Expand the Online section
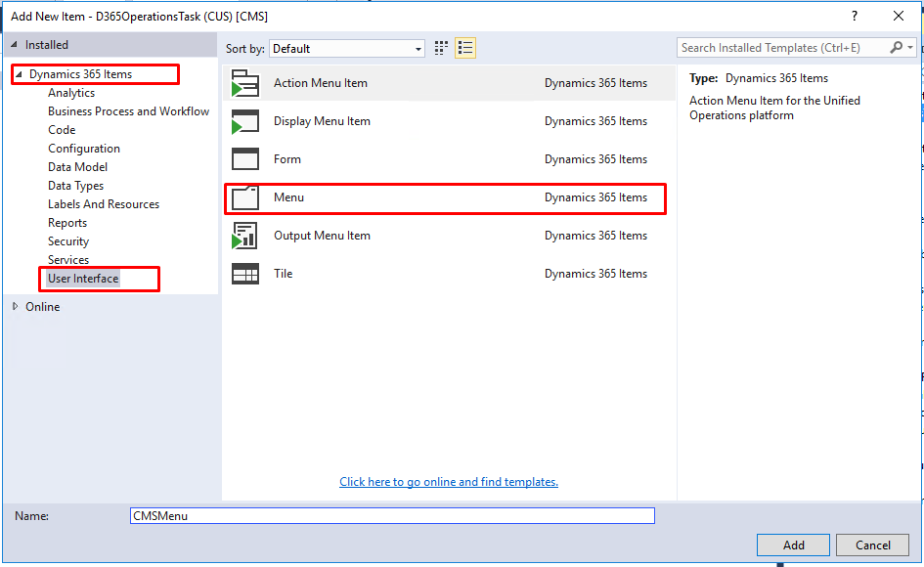 coord(16,307)
